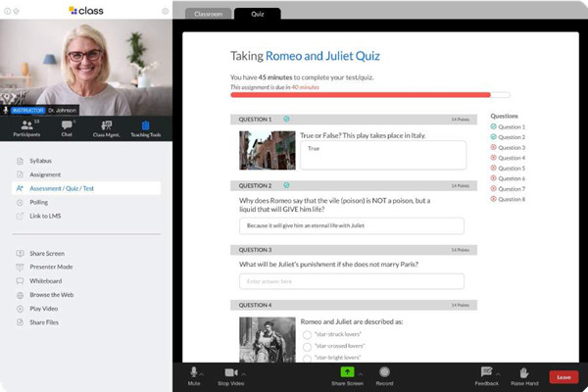Jump to Question 5 in questions list

tap(511, 169)
